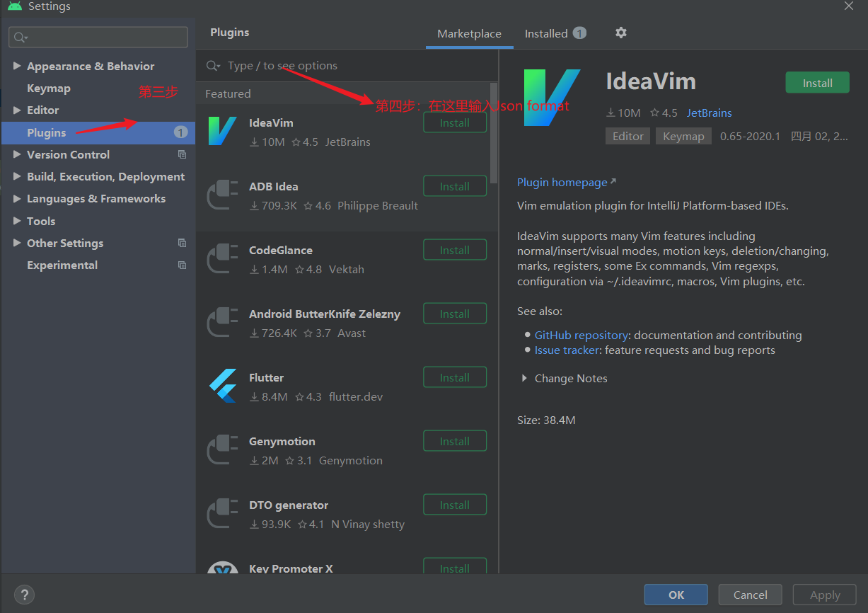Click the count badge on Installed tab
Image resolution: width=868 pixels, height=613 pixels.
579,33
